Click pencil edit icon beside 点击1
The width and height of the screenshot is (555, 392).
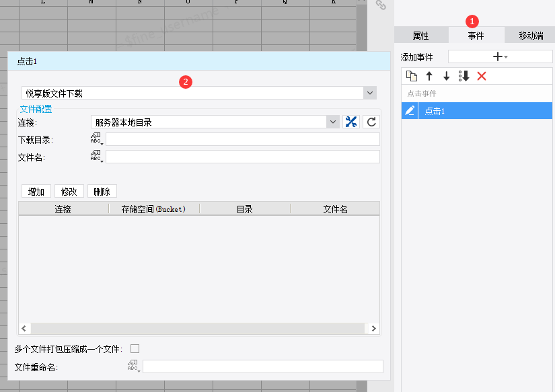410,111
